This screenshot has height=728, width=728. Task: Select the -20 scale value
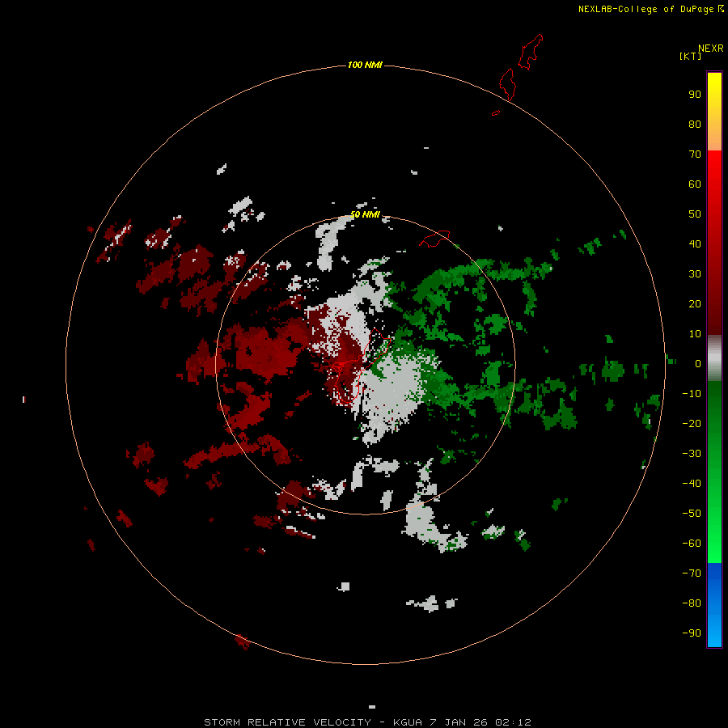point(692,423)
